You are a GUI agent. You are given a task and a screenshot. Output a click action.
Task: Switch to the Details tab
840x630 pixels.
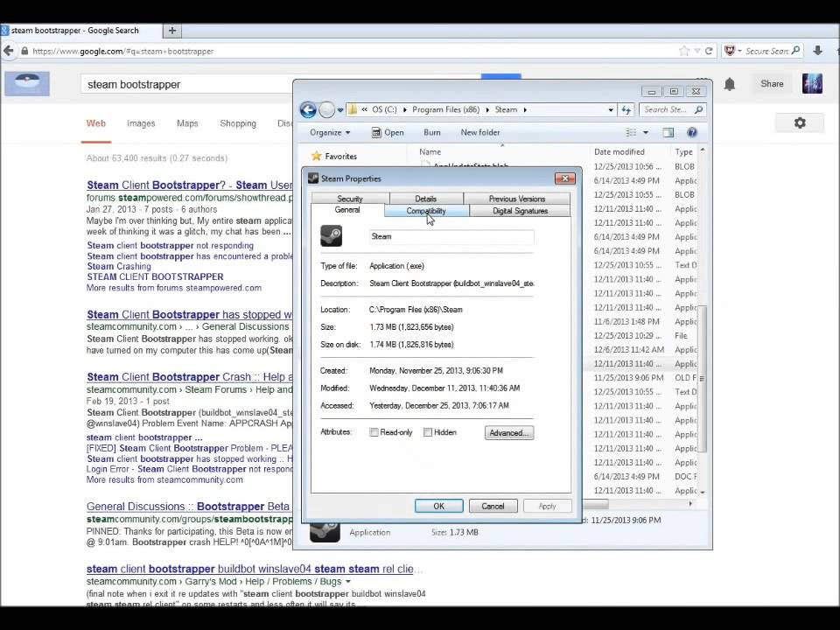click(426, 199)
